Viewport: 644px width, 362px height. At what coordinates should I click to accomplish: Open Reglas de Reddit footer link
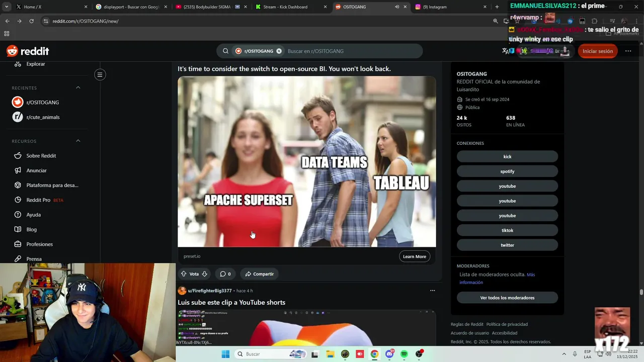[x=467, y=324]
